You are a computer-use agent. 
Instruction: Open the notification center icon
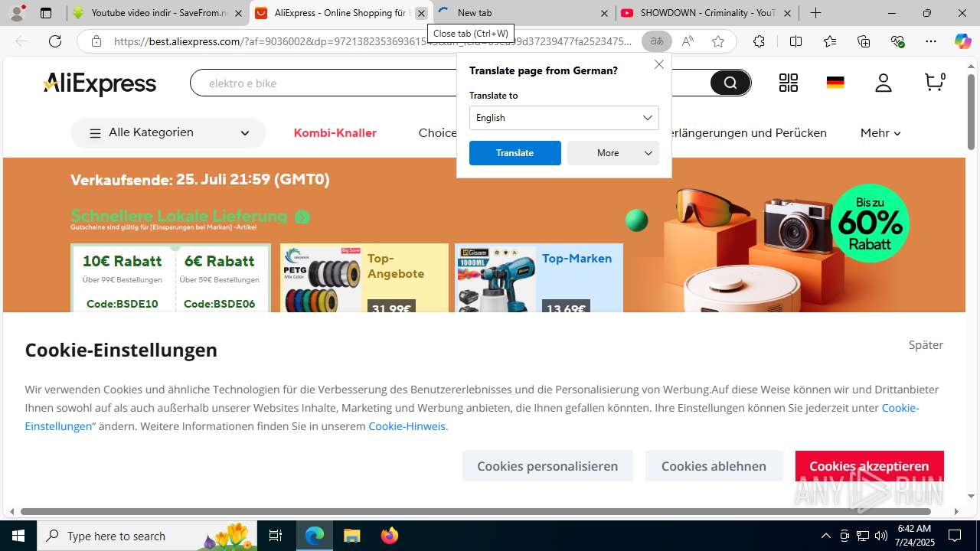click(x=955, y=536)
